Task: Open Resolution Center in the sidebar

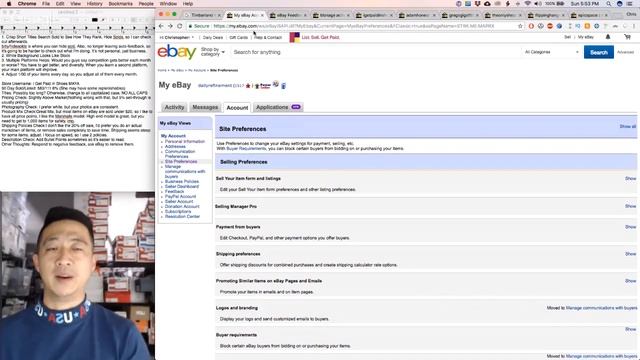Action: (x=182, y=216)
